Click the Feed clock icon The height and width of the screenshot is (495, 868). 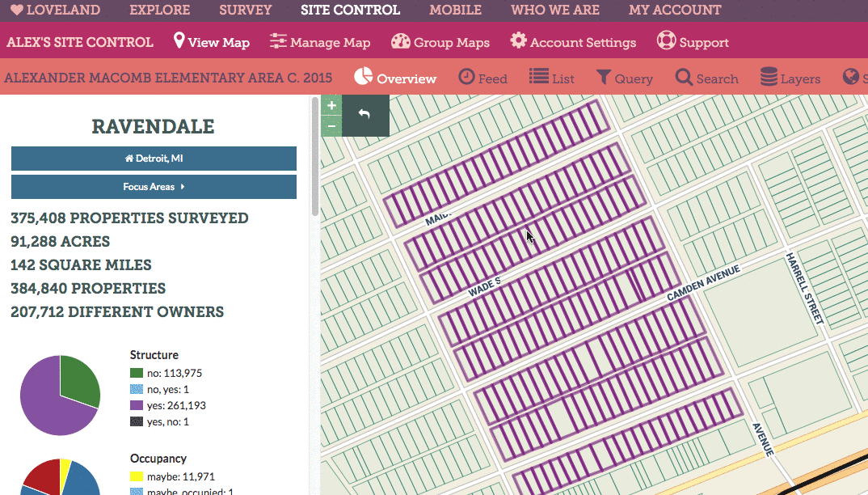coord(466,77)
